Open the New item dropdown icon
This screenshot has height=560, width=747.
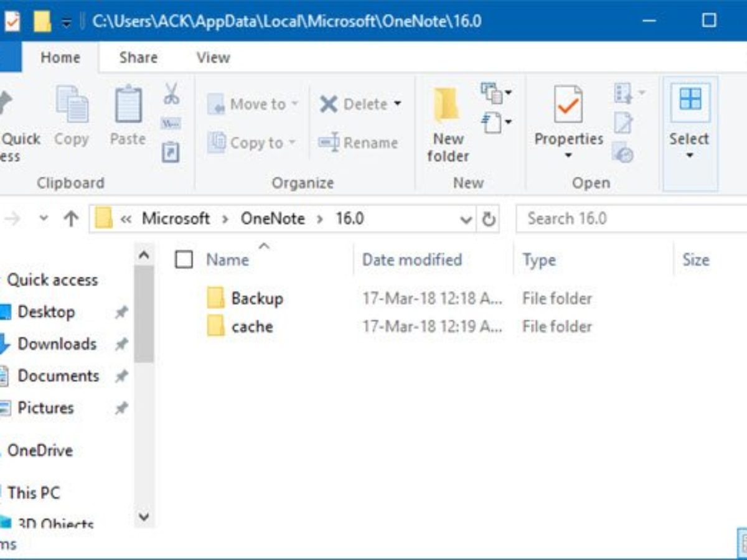tap(496, 93)
